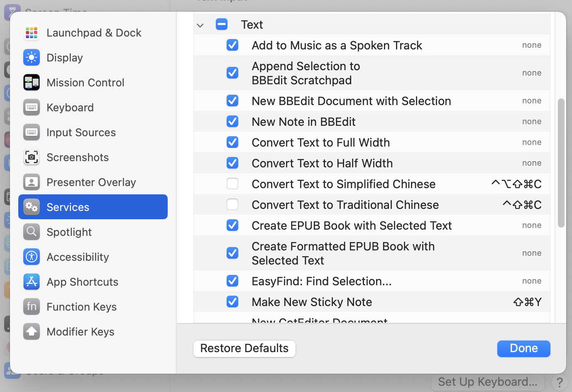Click 'none' for Convert Text to Half Width

[532, 163]
